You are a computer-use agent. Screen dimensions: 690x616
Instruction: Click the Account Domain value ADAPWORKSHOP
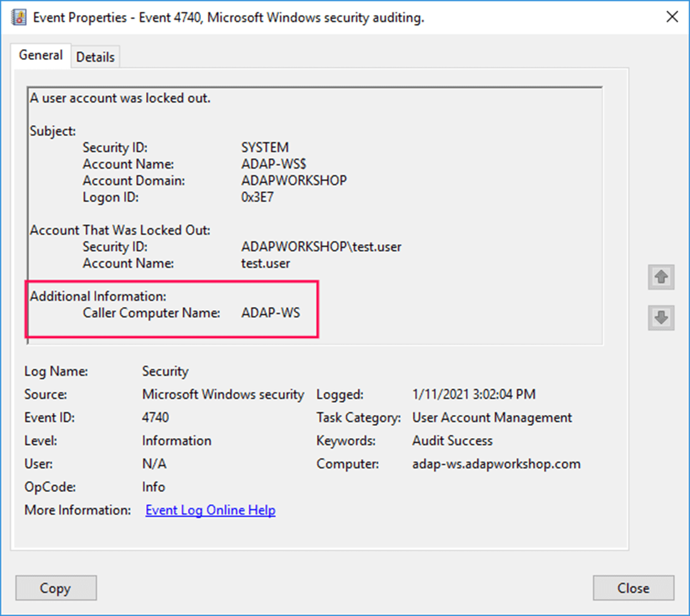294,181
